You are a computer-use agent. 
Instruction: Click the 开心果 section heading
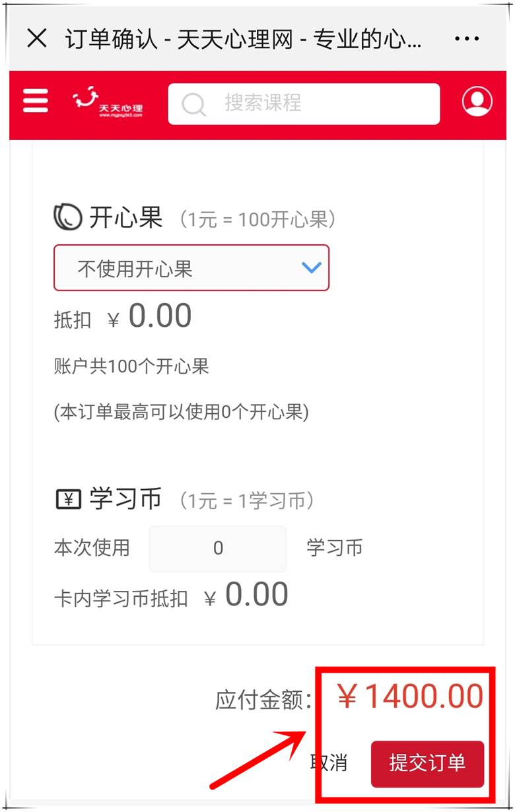tap(125, 217)
